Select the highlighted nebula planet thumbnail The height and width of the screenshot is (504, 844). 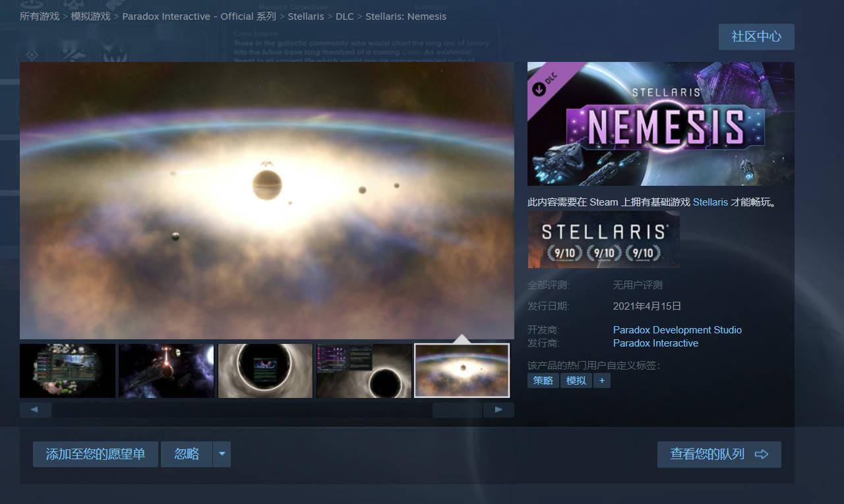[462, 370]
